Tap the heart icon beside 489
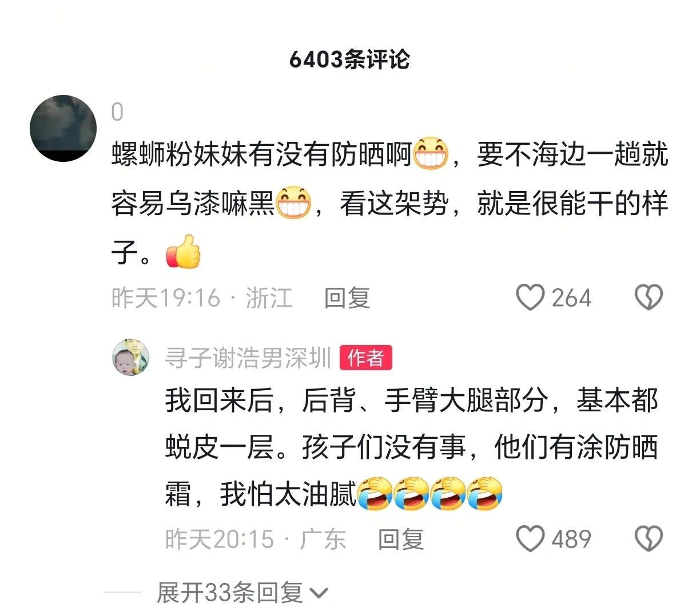Viewport: 700px width, 607px height. tap(530, 539)
